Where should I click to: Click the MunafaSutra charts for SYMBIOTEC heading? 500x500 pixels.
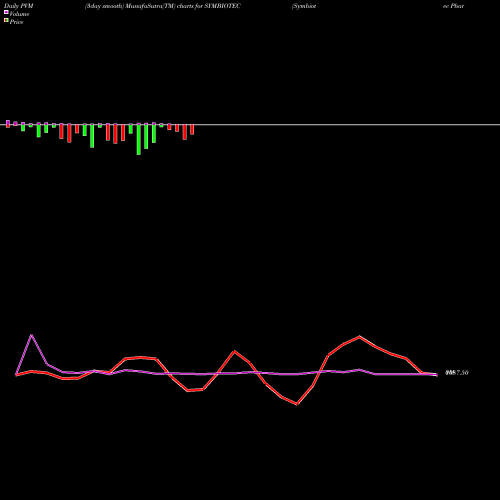163,6
